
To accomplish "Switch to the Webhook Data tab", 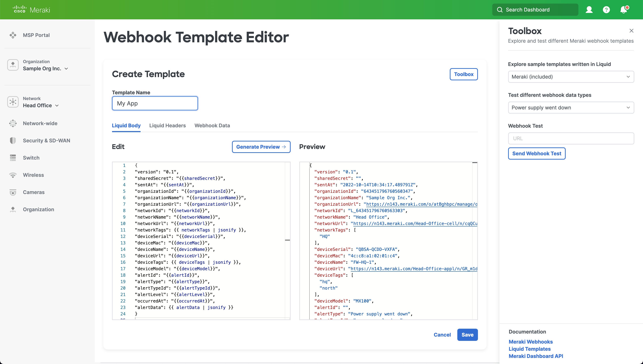I will (x=212, y=126).
